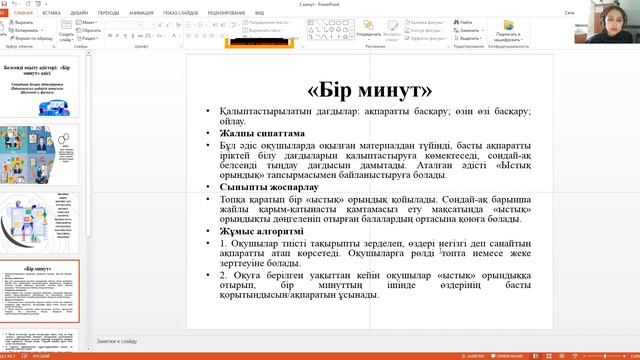The width and height of the screenshot is (640, 360).
Task: Switch to reading view in status bar
Action: [x=562, y=356]
